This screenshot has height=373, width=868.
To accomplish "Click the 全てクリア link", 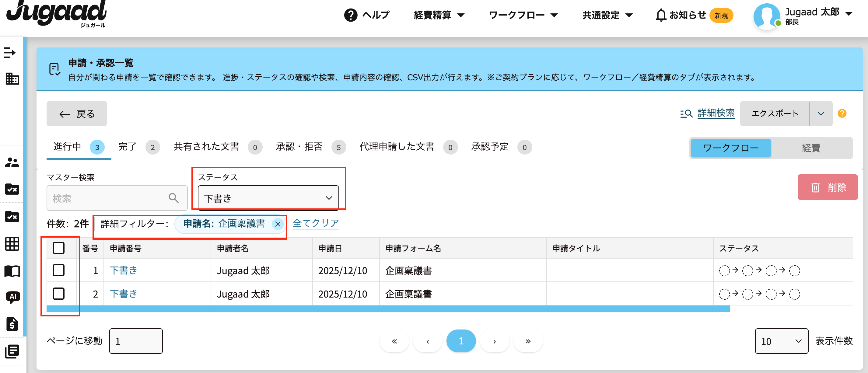I will (x=315, y=223).
